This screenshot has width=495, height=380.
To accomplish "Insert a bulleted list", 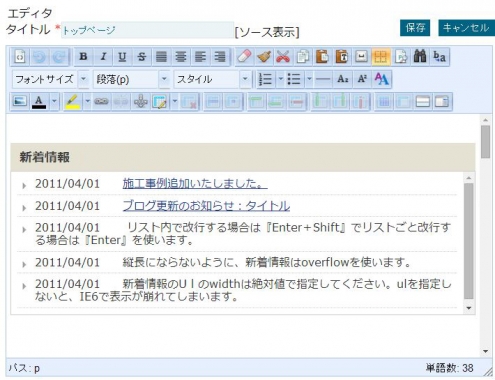I will tap(294, 79).
